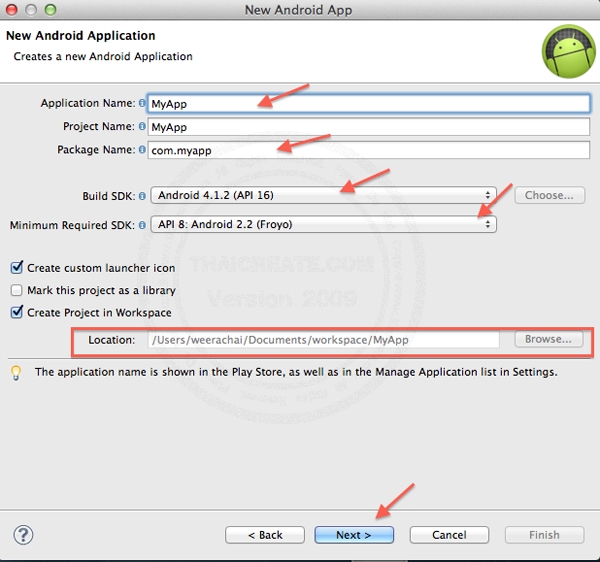The width and height of the screenshot is (600, 562).
Task: Click the info icon beside Package Name
Action: [142, 150]
